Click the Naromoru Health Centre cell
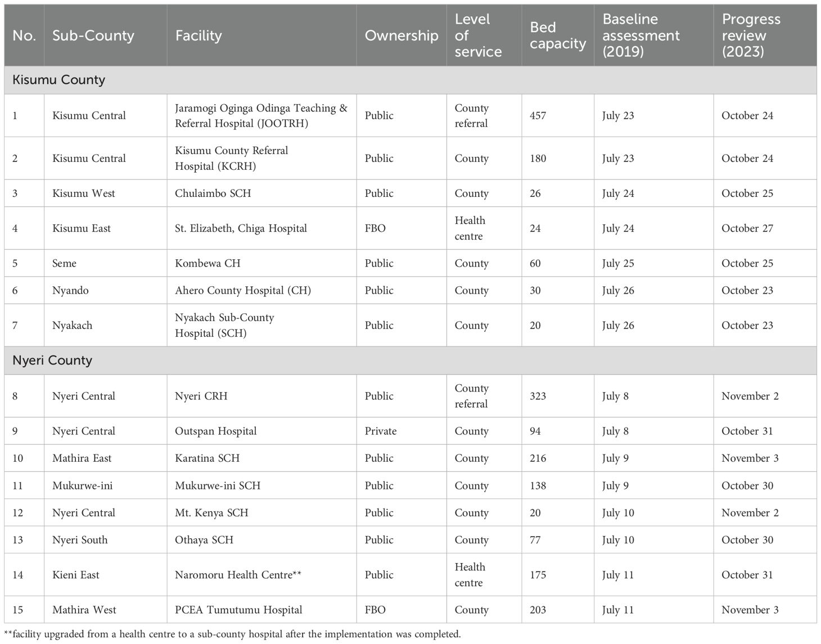This screenshot has height=644, width=821. pyautogui.click(x=238, y=575)
